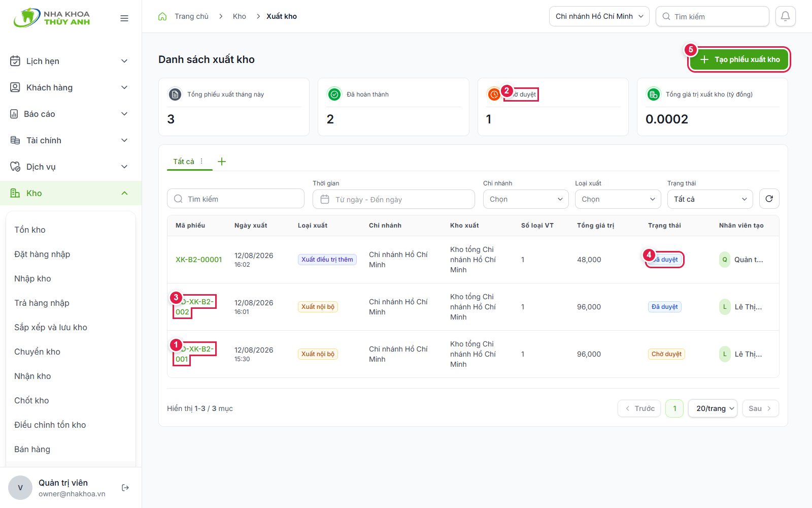The image size is (812, 508).
Task: Click the calendar icon in the date range field
Action: [325, 199]
